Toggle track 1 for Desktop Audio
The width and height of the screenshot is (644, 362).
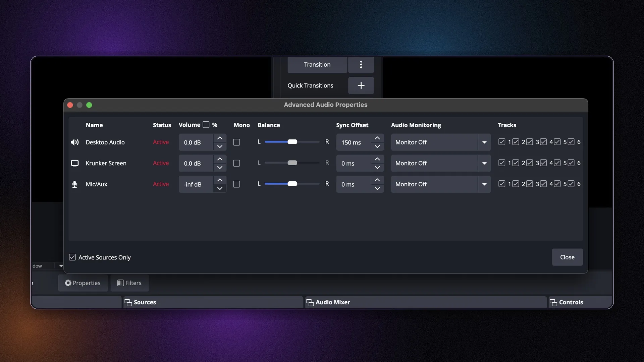pyautogui.click(x=502, y=142)
